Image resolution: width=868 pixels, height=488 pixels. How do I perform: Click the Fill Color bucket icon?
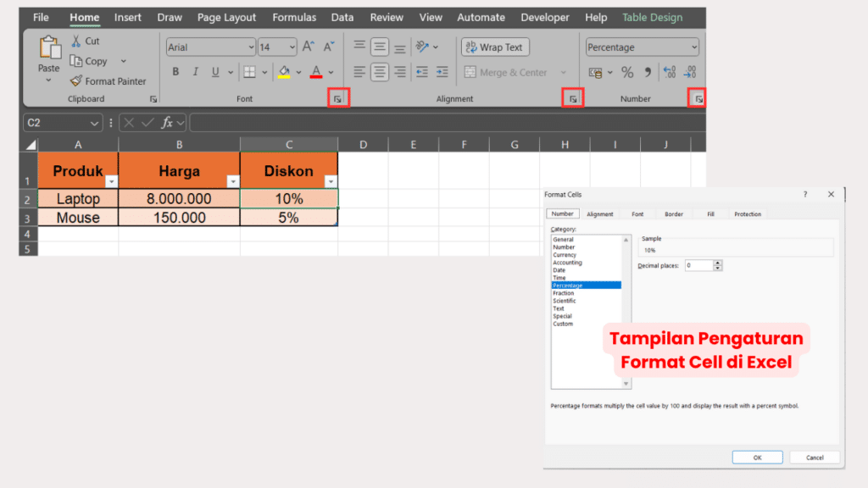pos(285,71)
